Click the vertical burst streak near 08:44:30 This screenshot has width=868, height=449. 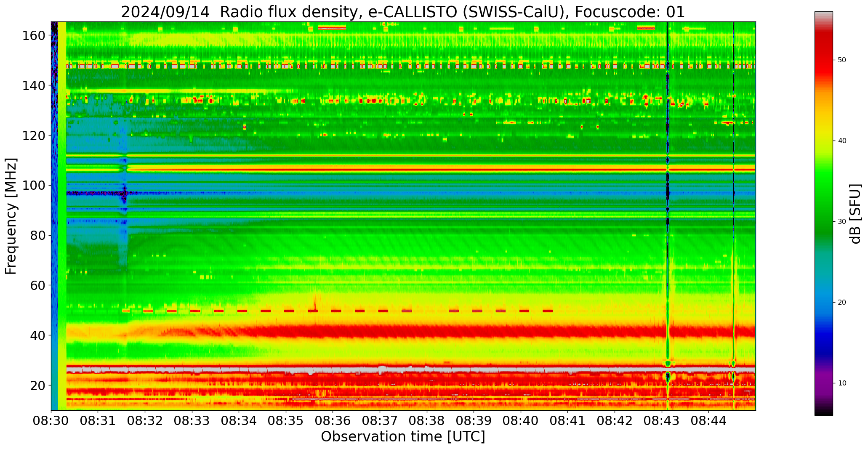pyautogui.click(x=734, y=216)
